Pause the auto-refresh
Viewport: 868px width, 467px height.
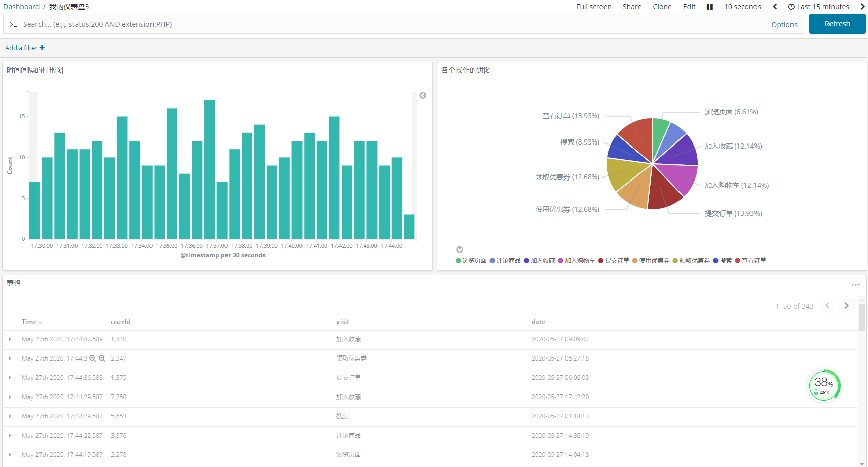pos(709,7)
